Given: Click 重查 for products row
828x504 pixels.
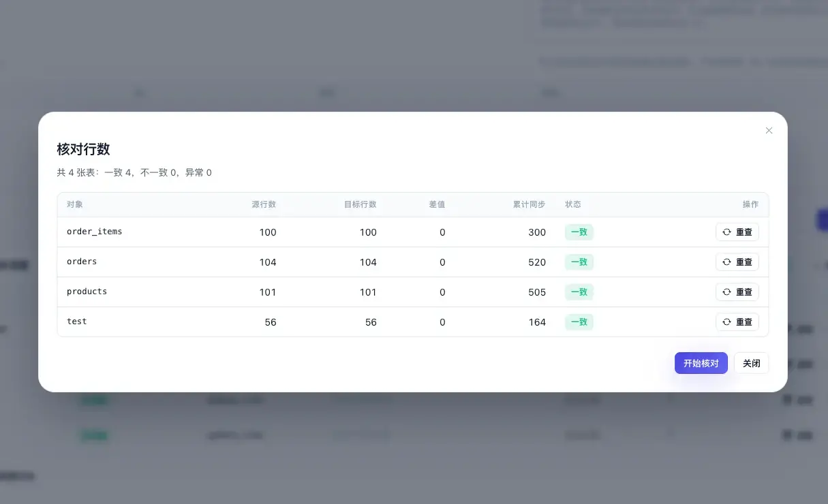Looking at the screenshot, I should pyautogui.click(x=737, y=292).
